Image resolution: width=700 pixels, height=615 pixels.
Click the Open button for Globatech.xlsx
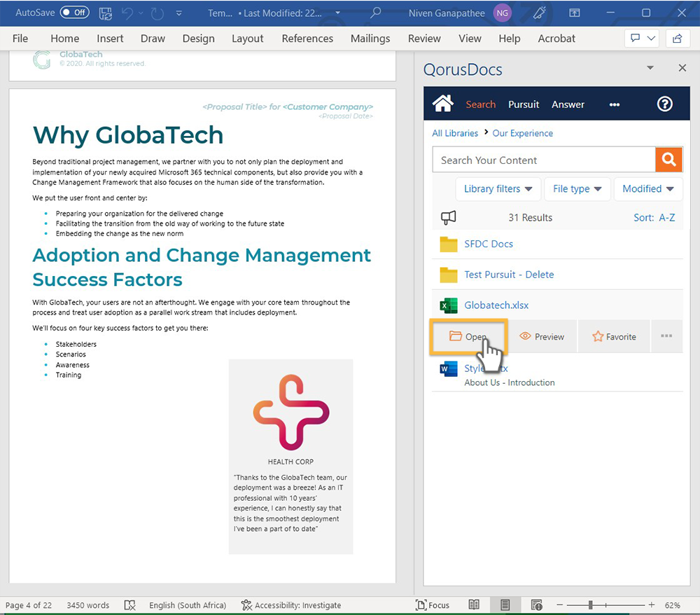468,337
